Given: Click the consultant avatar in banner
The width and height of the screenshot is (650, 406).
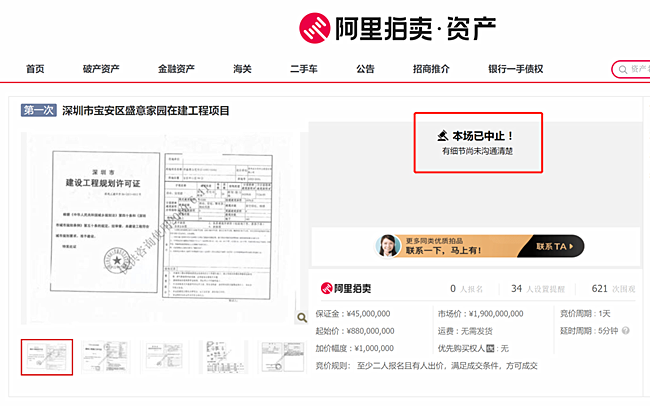Looking at the screenshot, I should point(388,246).
